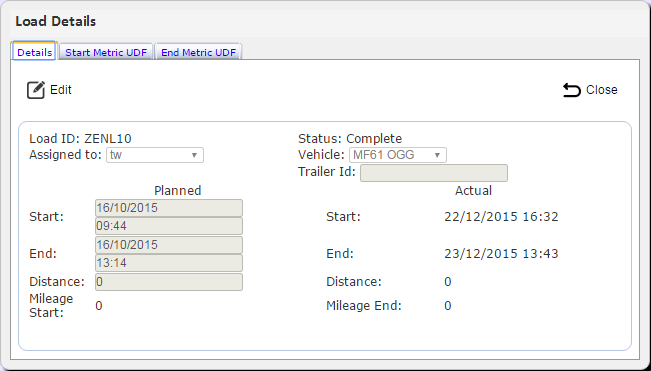Open the Start Metric UDF tab
The width and height of the screenshot is (651, 371).
click(106, 52)
